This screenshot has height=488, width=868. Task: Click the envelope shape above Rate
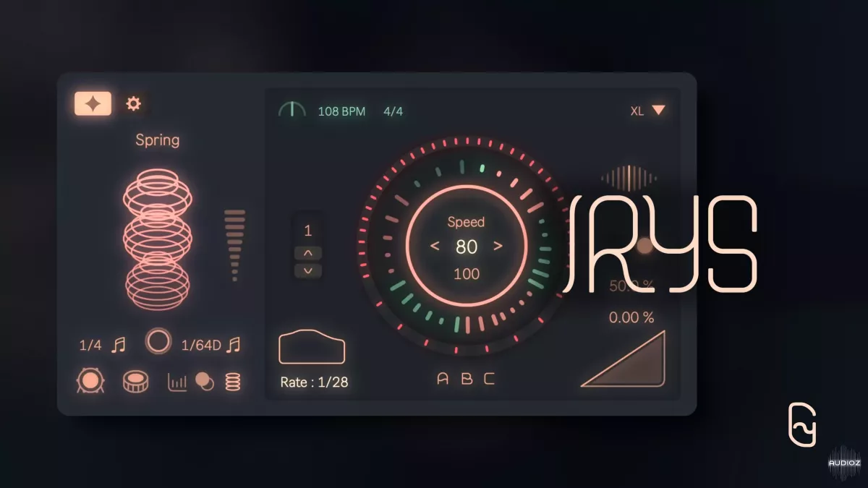(x=312, y=346)
